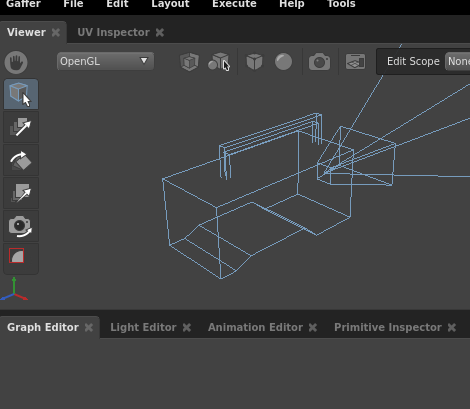The width and height of the screenshot is (470, 409).
Task: Select the Camera tool in sidebar
Action: [x=21, y=226]
